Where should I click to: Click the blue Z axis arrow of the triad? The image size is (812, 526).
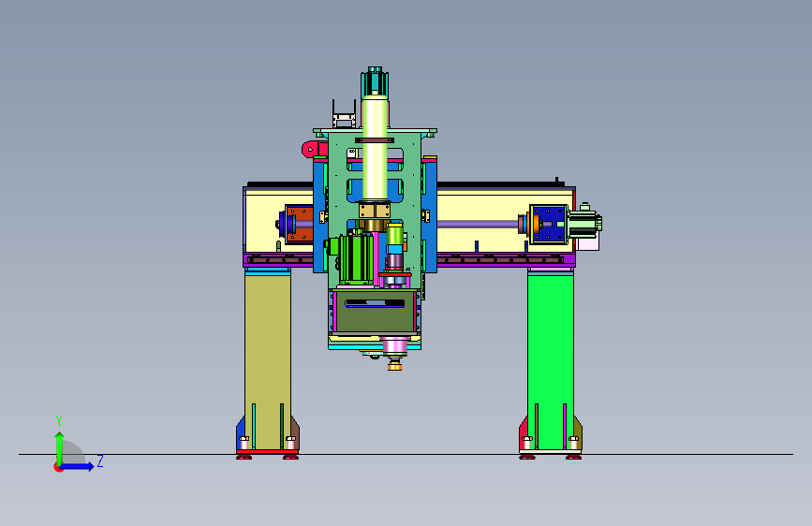[78, 466]
